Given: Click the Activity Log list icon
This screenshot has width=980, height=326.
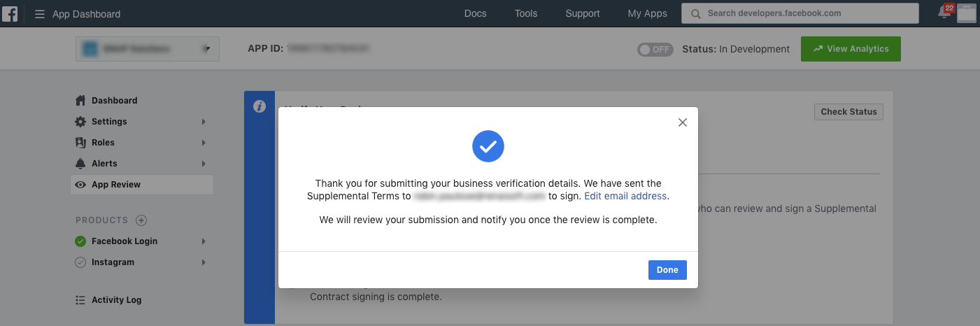Looking at the screenshot, I should click(x=80, y=300).
